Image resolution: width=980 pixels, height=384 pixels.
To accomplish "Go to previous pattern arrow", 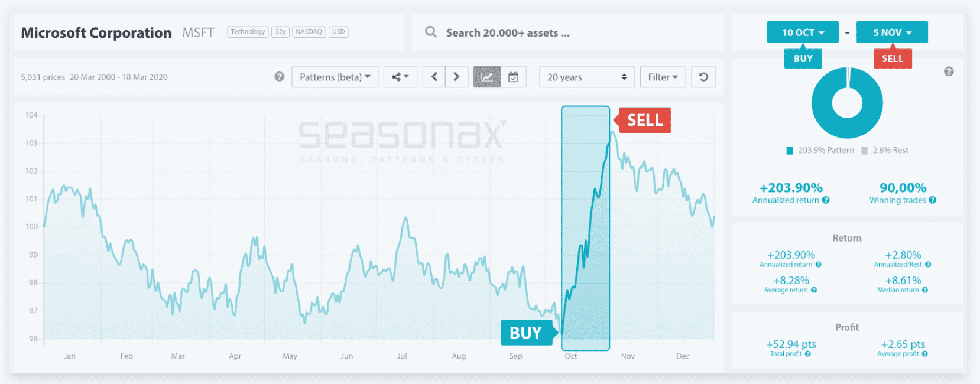I will point(434,77).
